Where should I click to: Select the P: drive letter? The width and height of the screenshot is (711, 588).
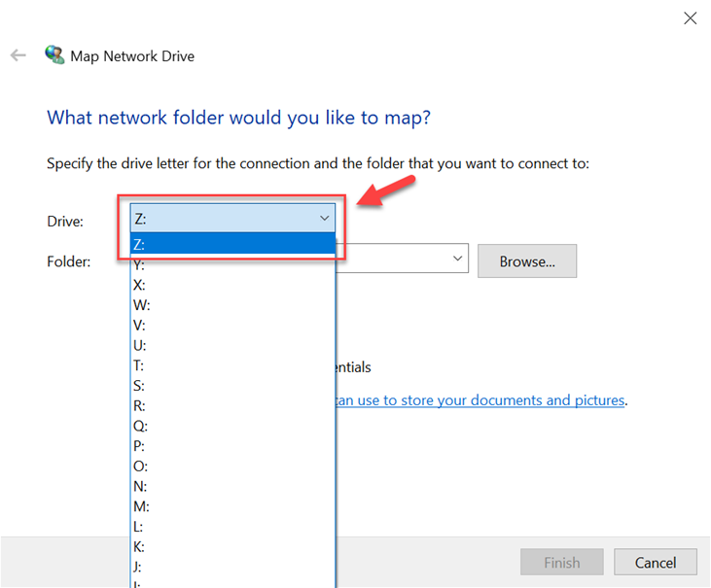pyautogui.click(x=231, y=446)
